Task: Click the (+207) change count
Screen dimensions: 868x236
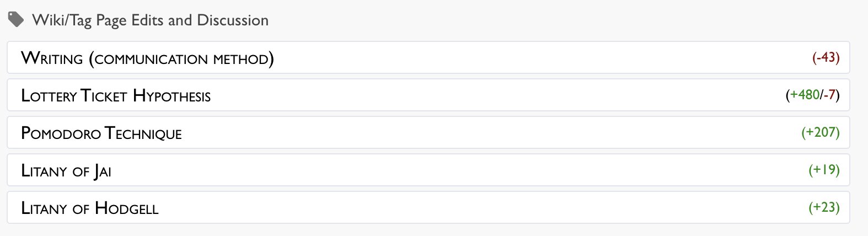Action: click(x=820, y=132)
